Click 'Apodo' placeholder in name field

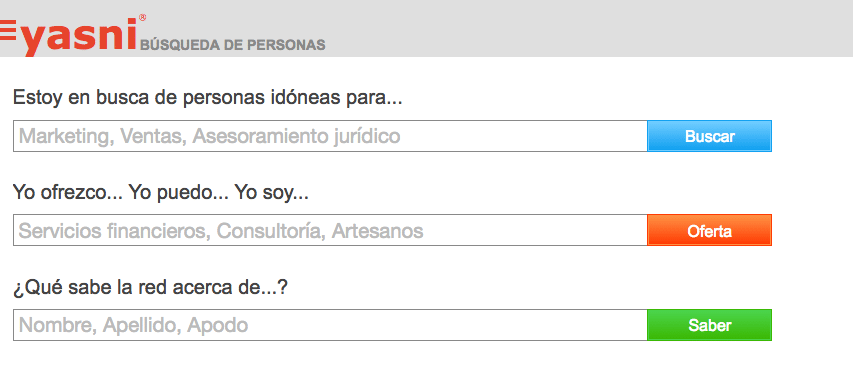(x=218, y=326)
